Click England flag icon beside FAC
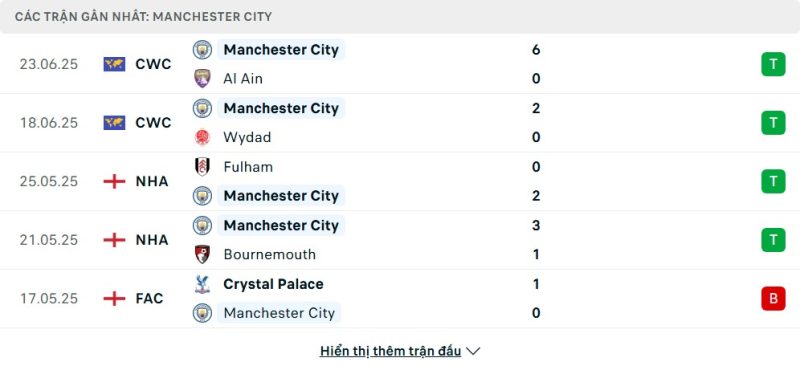 click(114, 298)
